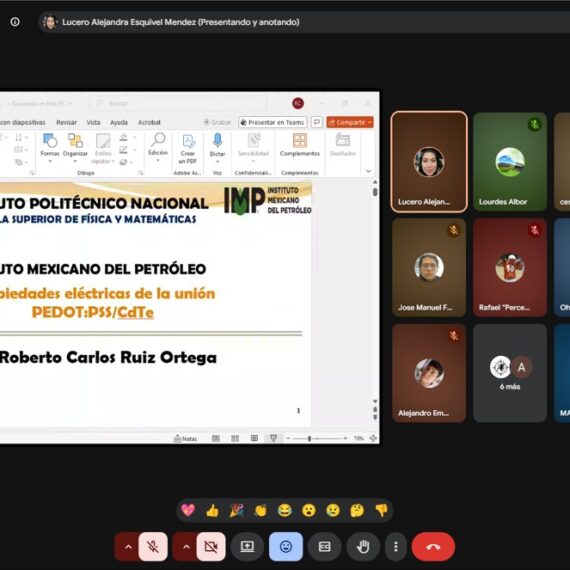Send surprised face emoji reaction
Viewport: 570px width, 570px height.
(309, 510)
